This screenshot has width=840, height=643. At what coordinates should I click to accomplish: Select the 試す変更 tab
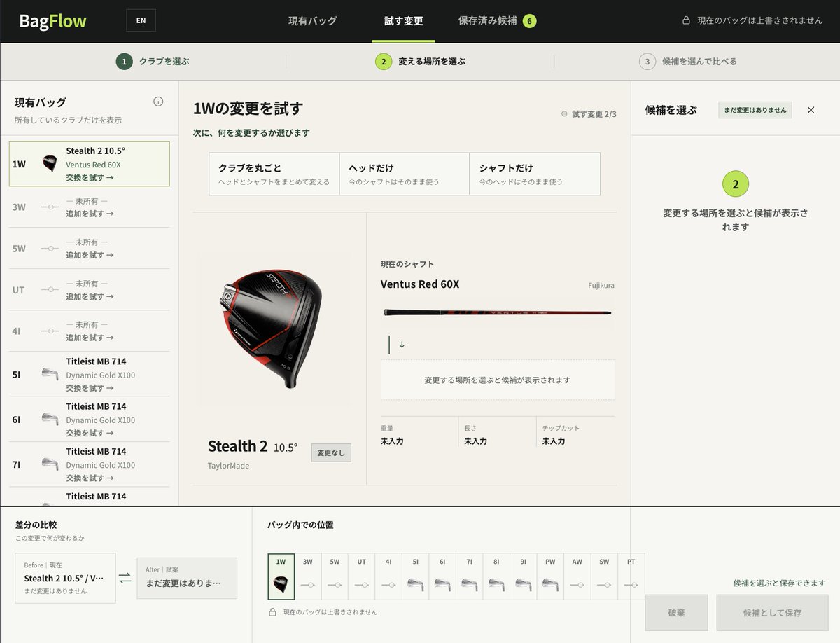click(x=404, y=21)
